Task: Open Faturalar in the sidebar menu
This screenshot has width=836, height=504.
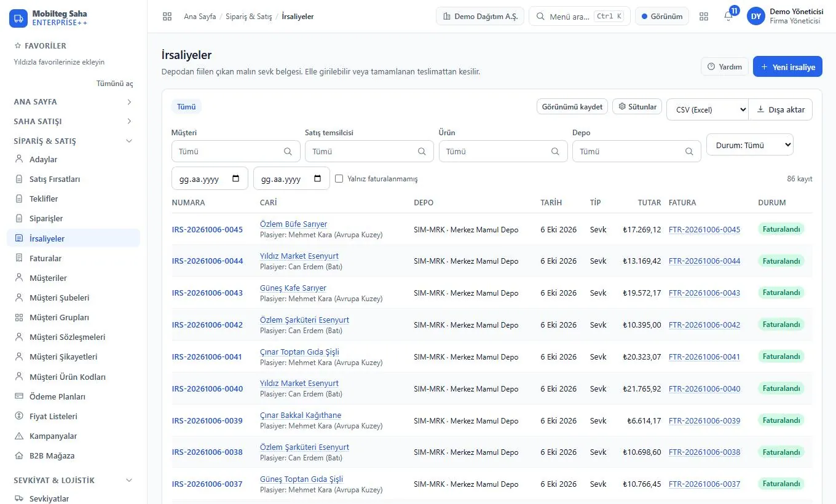Action: tap(73, 258)
